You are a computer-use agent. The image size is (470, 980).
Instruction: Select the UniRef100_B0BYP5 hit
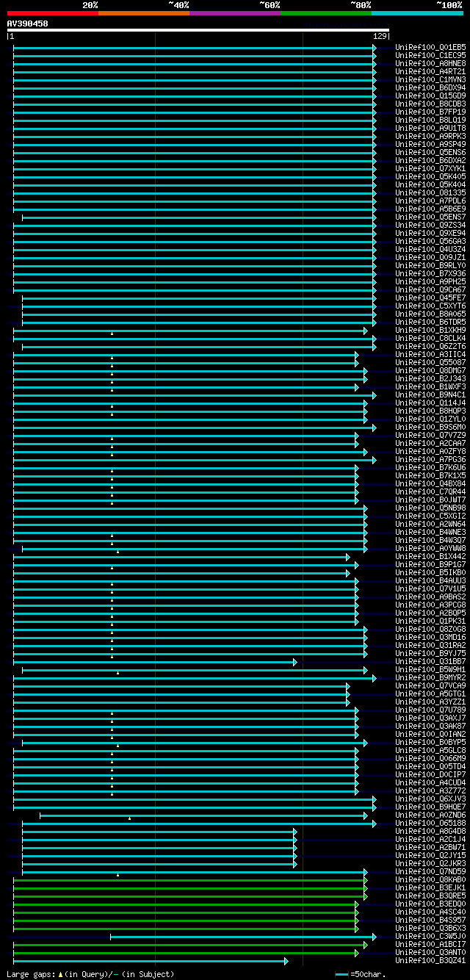tap(430, 743)
